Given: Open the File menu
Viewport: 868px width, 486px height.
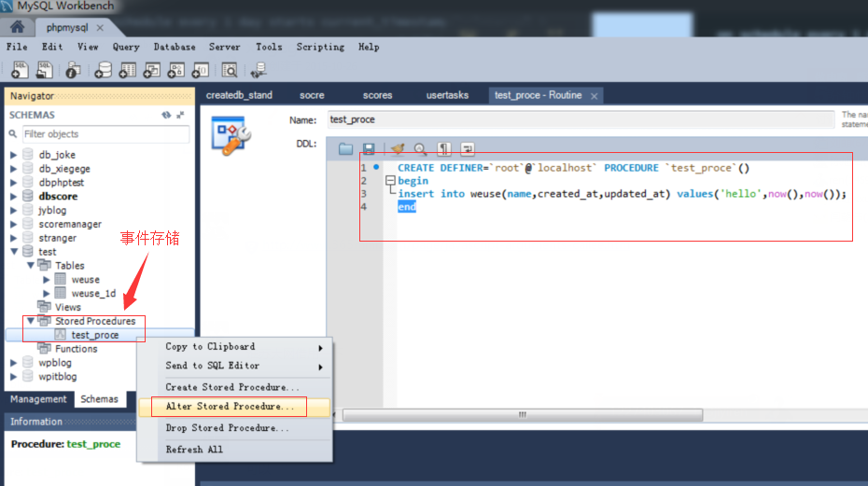Looking at the screenshot, I should (17, 47).
